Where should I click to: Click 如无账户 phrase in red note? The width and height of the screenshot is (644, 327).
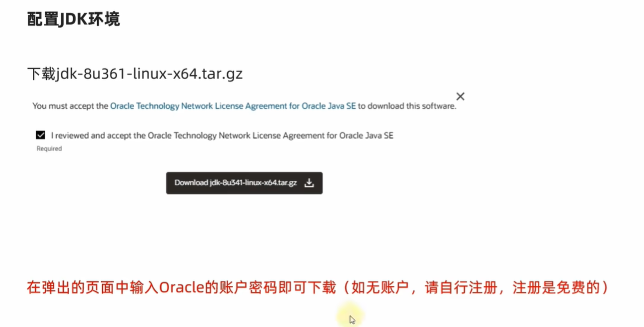coord(380,287)
